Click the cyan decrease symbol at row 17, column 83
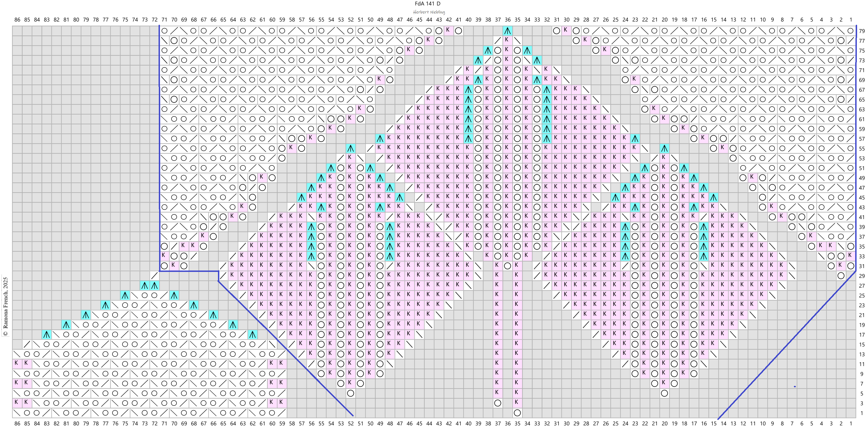Screen dimensions: 868x430 point(47,335)
